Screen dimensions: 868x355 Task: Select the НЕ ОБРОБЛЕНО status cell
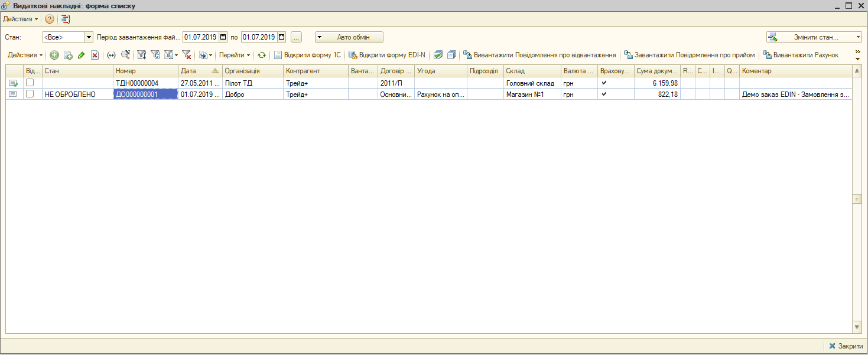[77, 94]
